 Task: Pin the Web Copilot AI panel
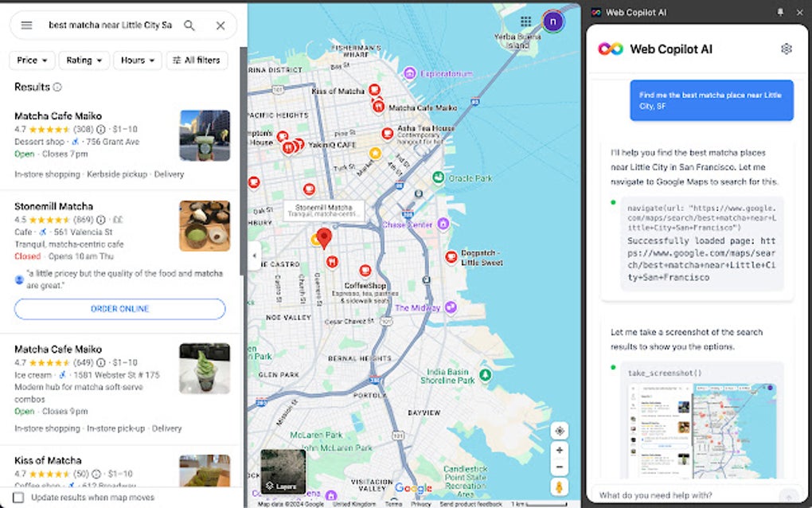tap(780, 12)
